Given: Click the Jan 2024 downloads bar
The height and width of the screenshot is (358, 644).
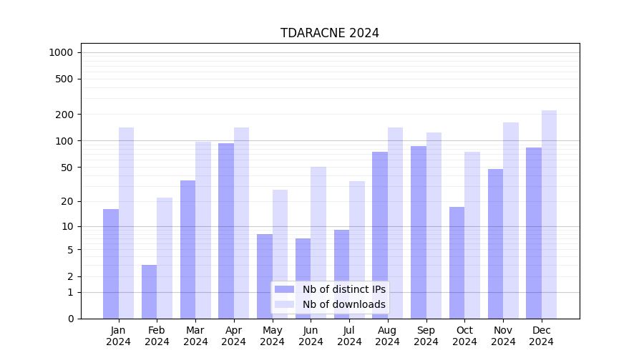Looking at the screenshot, I should pos(126,223).
